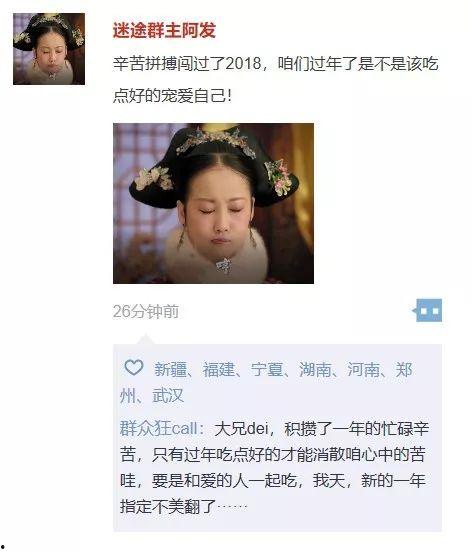The image size is (471, 553).
Task: Open liker profile 宁夏
Action: point(267,369)
